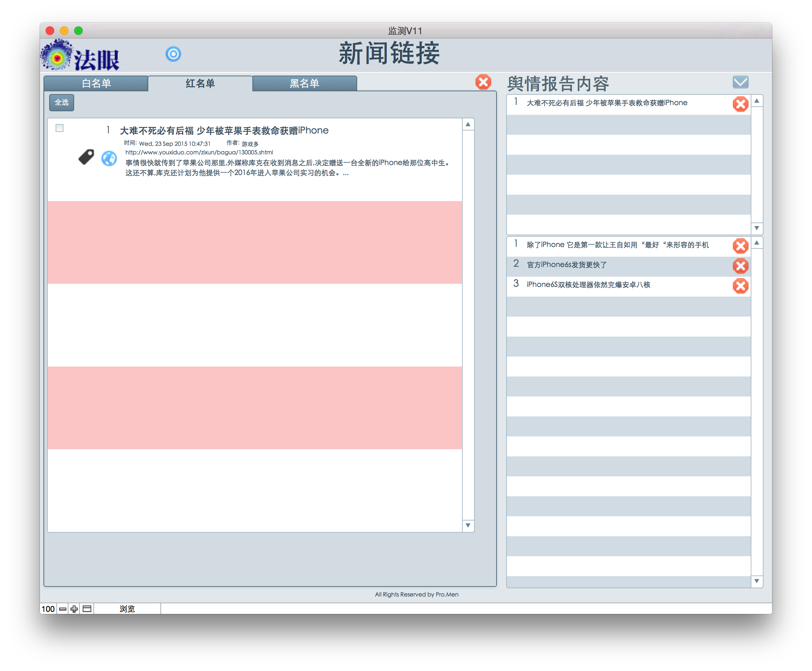The image size is (812, 671).
Task: Click the tag icon on news item
Action: pos(86,157)
